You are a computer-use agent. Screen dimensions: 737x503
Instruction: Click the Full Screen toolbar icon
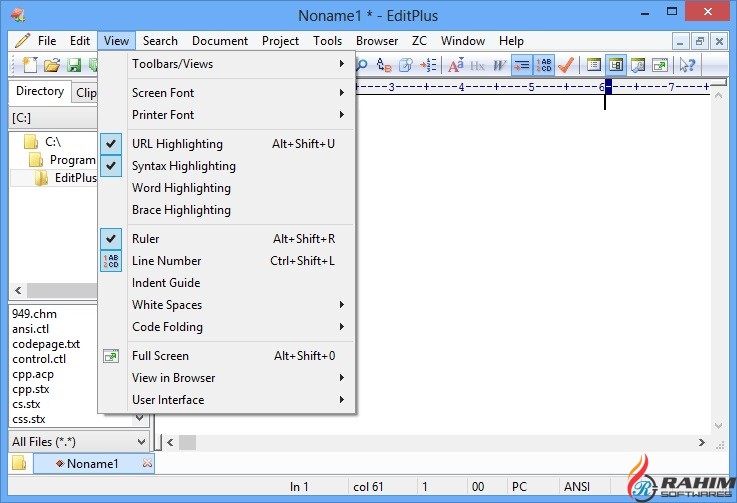660,65
